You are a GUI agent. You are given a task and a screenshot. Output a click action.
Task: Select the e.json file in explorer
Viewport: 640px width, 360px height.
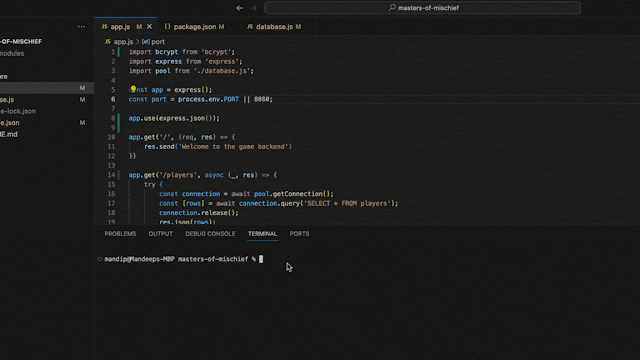pos(47,122)
